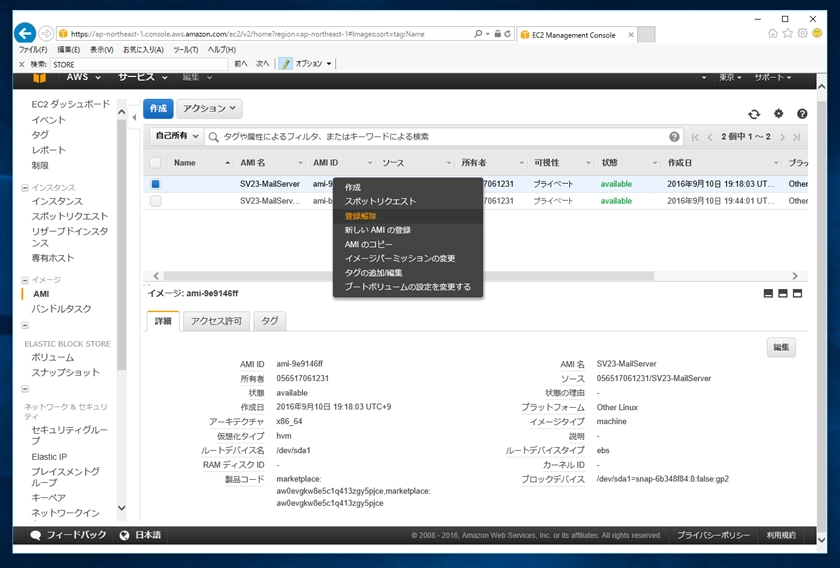Select the maximized details pane layout icon

tap(797, 293)
